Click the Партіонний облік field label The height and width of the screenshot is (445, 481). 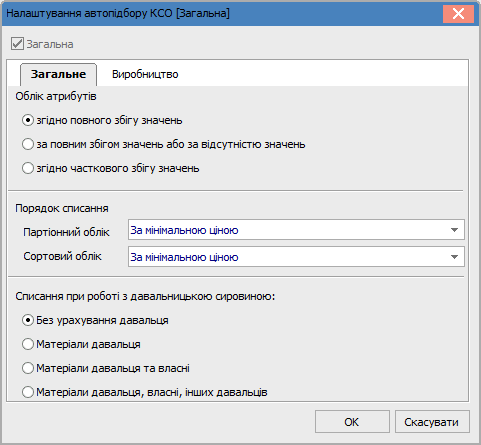tap(66, 232)
